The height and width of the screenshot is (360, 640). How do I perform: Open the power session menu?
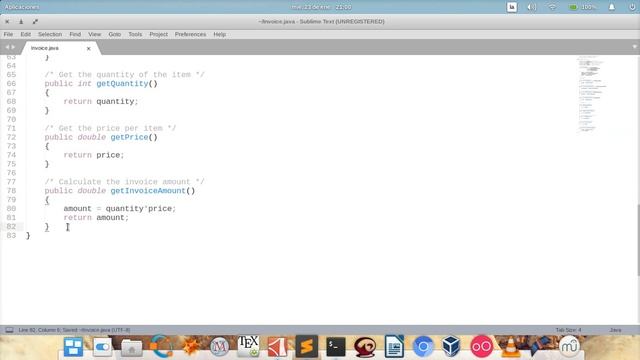(632, 7)
